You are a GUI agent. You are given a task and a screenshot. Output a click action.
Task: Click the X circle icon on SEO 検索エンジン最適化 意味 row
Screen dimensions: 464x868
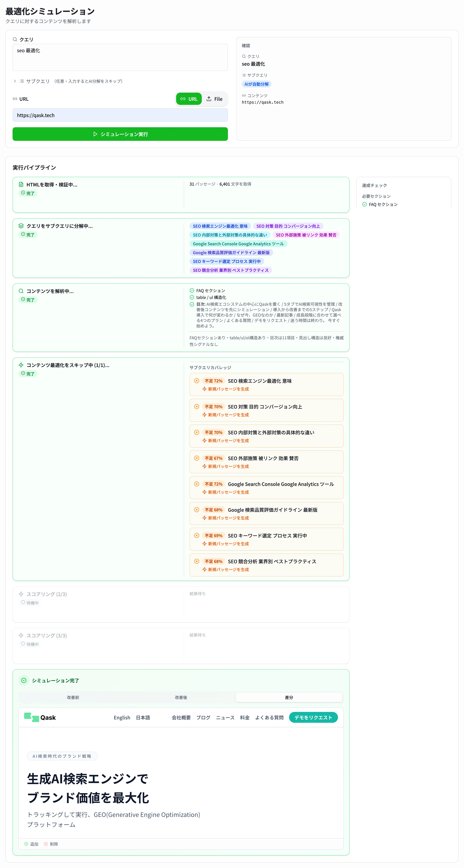[197, 381]
